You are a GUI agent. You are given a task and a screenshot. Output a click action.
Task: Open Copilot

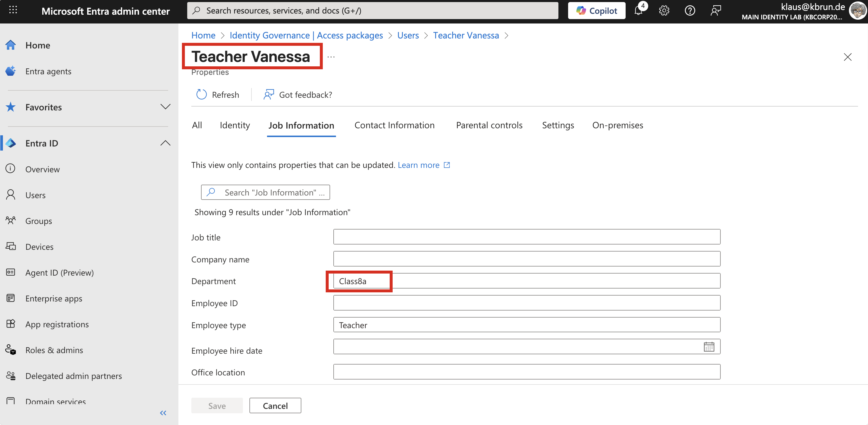click(x=596, y=11)
